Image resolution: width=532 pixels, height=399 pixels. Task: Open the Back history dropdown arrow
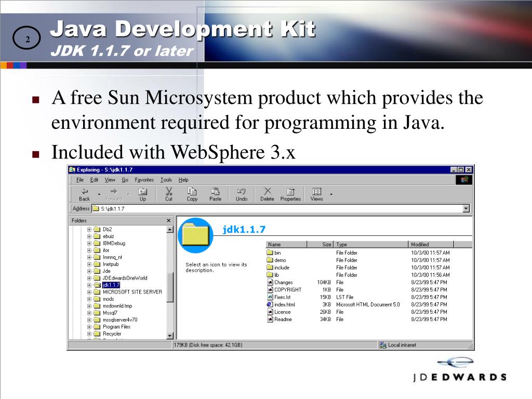pos(99,194)
